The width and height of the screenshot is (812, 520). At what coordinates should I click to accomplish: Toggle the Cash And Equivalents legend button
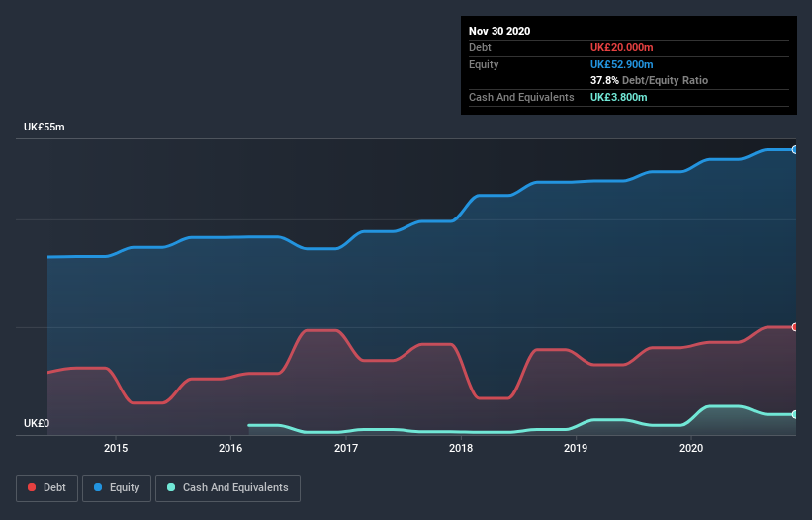tap(227, 488)
